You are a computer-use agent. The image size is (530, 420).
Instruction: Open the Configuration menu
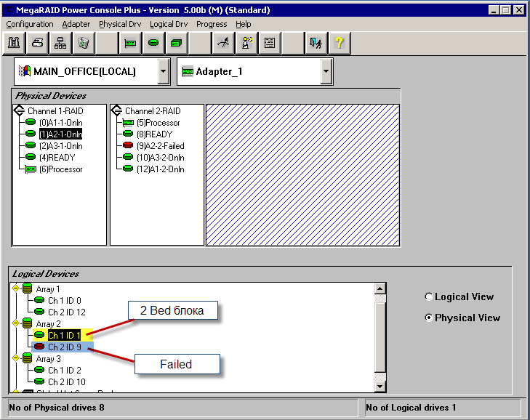pos(30,24)
